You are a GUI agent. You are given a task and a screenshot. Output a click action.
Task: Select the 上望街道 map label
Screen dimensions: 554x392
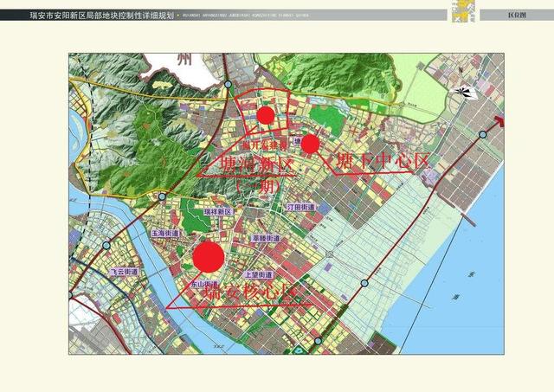tap(259, 275)
